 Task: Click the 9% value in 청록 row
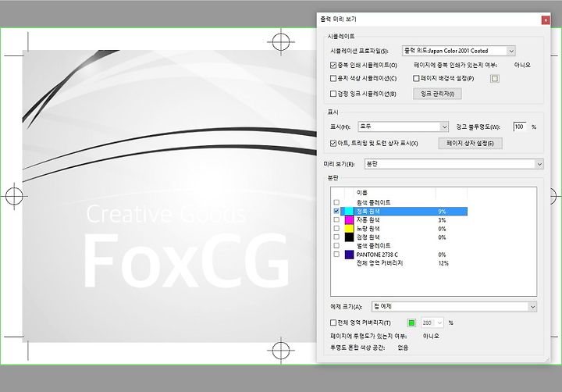click(442, 212)
